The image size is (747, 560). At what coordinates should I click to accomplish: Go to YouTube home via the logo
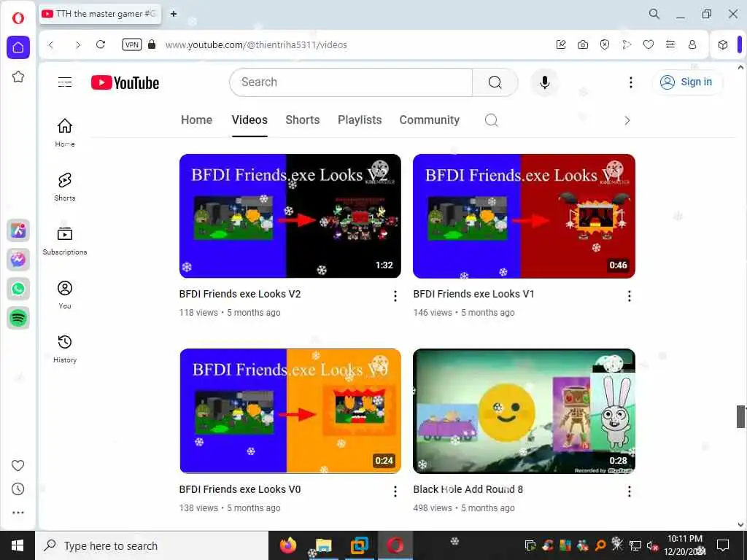(x=125, y=82)
